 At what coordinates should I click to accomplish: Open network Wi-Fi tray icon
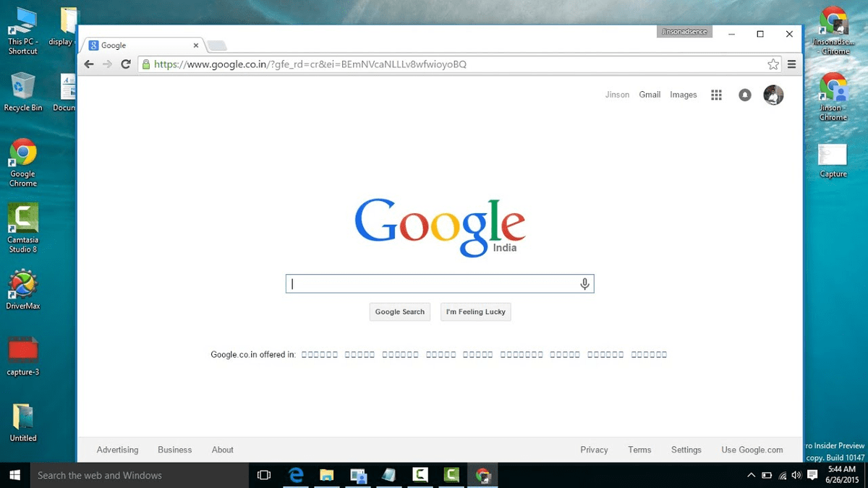point(783,475)
